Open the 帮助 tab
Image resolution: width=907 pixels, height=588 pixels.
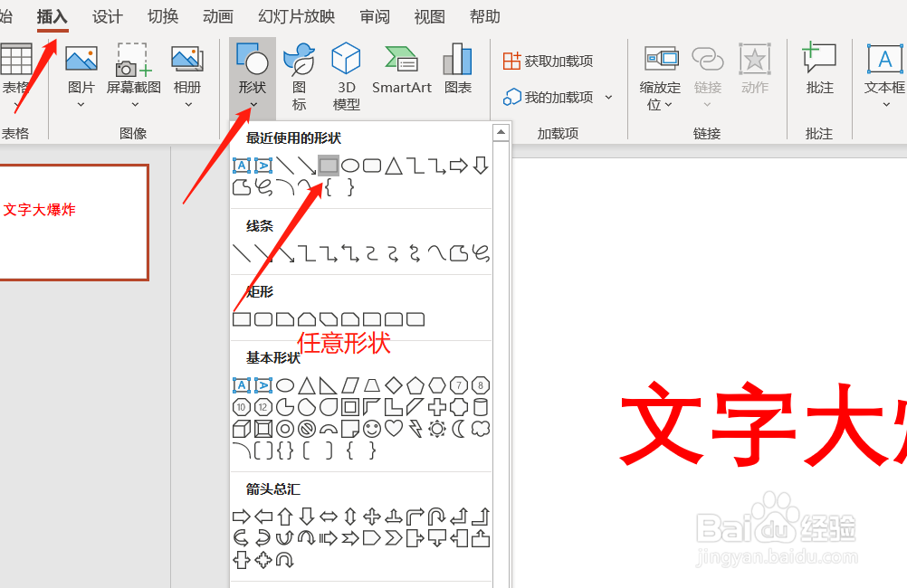pos(485,17)
